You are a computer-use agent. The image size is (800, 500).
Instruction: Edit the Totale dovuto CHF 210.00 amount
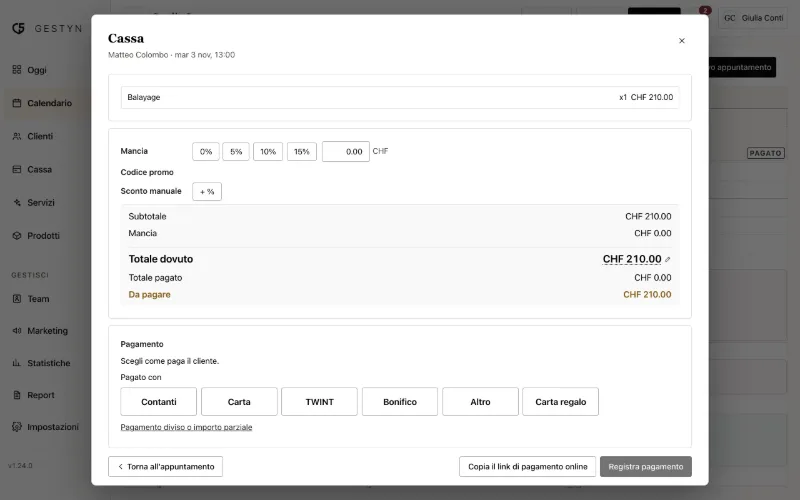click(x=632, y=259)
